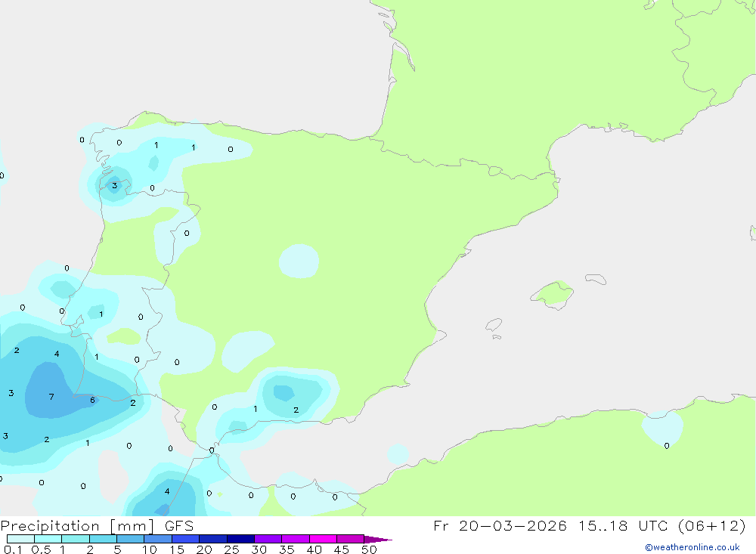Click the 40–45 mm magenta legend swatch
The height and width of the screenshot is (554, 756).
(x=323, y=539)
